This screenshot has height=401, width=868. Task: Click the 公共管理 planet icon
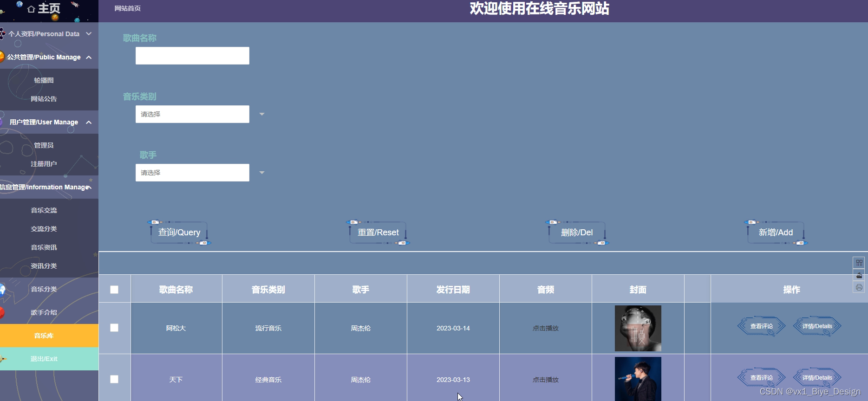point(2,57)
